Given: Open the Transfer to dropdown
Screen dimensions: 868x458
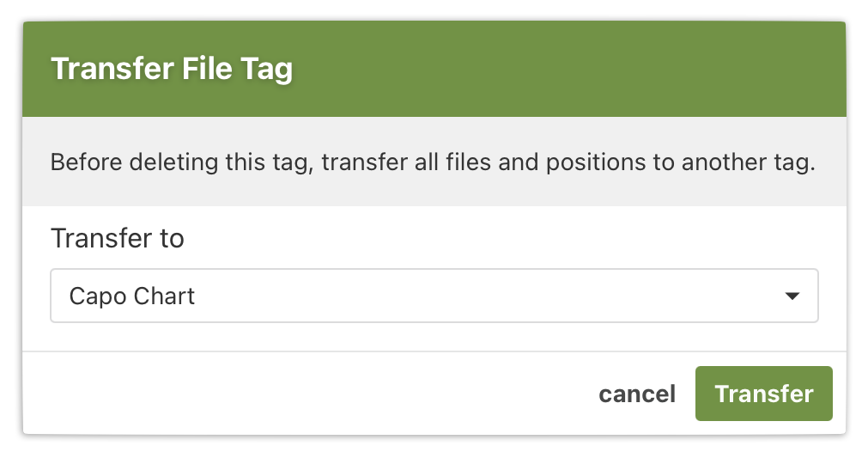Looking at the screenshot, I should (434, 296).
